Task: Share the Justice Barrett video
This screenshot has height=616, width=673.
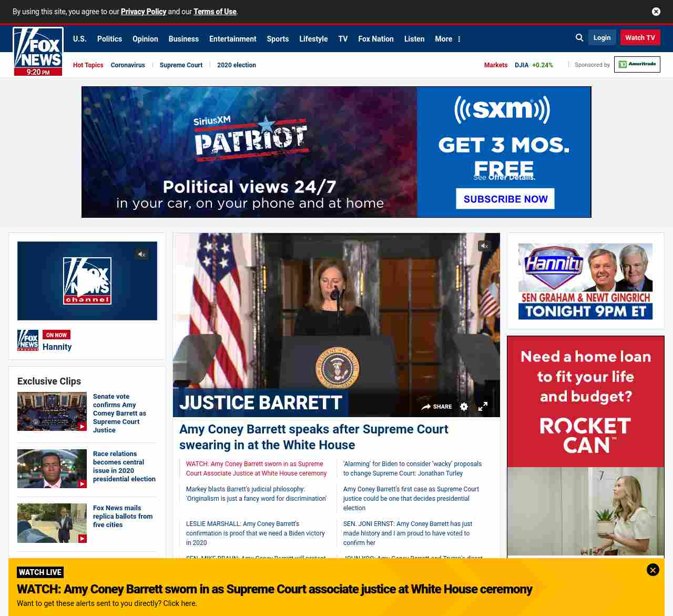Action: (x=436, y=407)
